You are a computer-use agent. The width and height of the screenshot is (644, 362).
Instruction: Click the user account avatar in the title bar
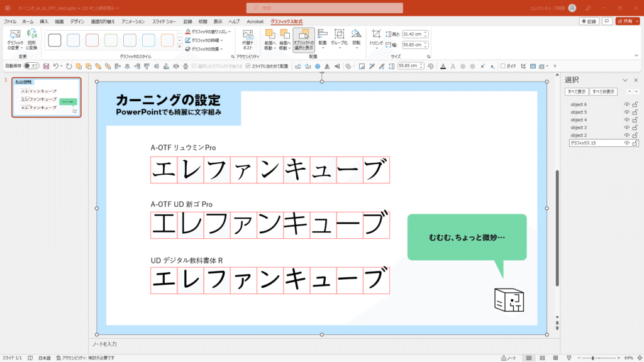[x=572, y=8]
